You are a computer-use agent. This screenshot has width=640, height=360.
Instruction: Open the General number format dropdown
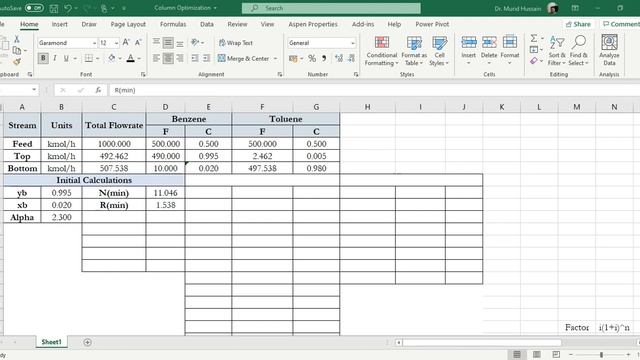[353, 43]
